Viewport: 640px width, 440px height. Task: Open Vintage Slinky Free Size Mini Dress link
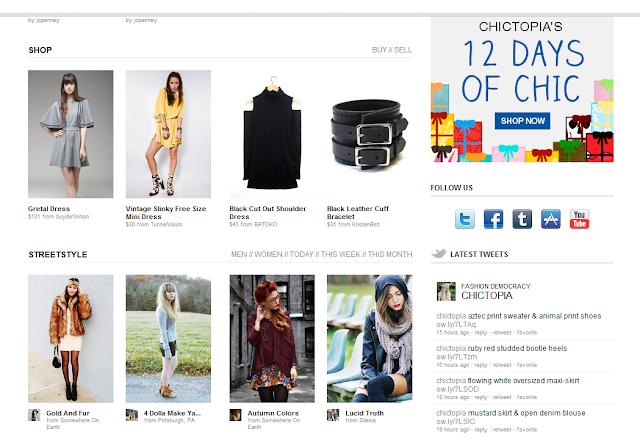pos(166,213)
